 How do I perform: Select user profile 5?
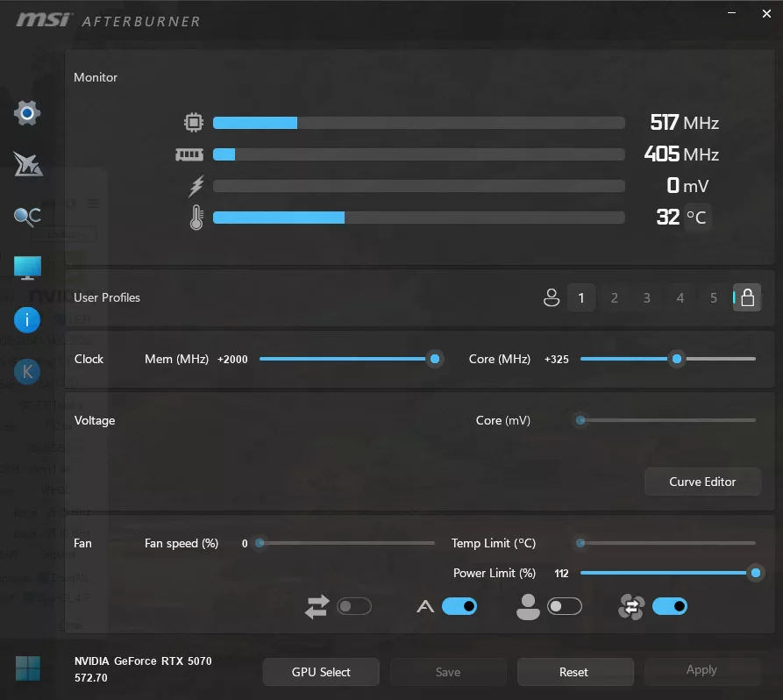click(x=714, y=297)
